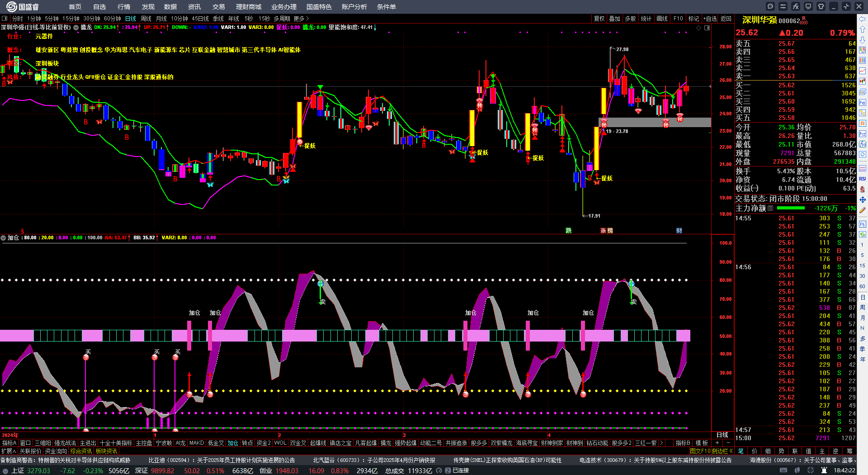
Task: Toggle the 复权 adjustment button
Action: (x=599, y=19)
